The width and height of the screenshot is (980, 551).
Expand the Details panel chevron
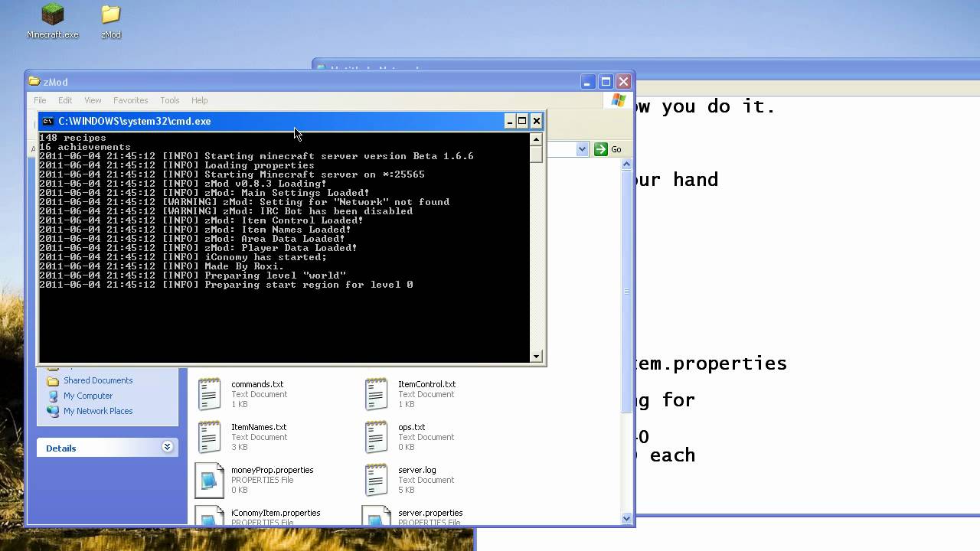167,448
